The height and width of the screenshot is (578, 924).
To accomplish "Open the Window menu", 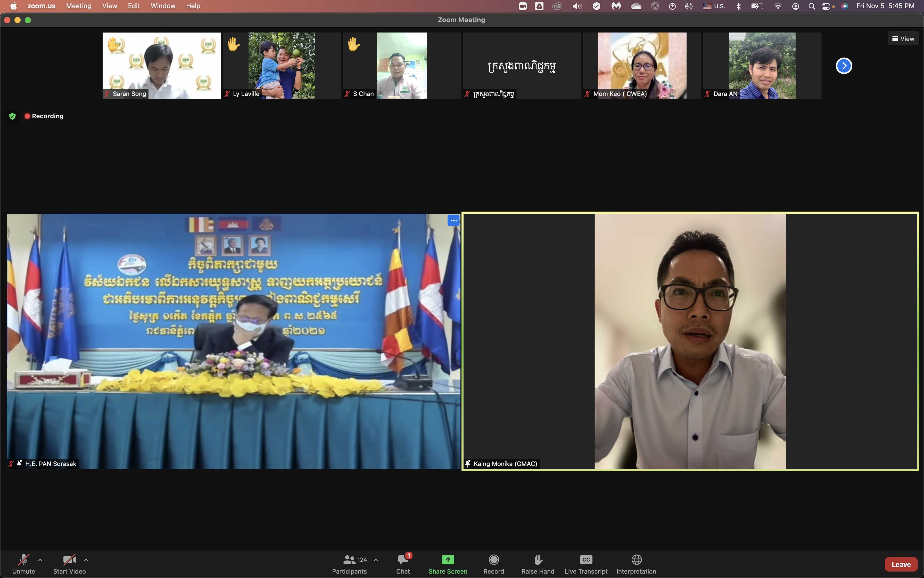I will click(x=163, y=6).
